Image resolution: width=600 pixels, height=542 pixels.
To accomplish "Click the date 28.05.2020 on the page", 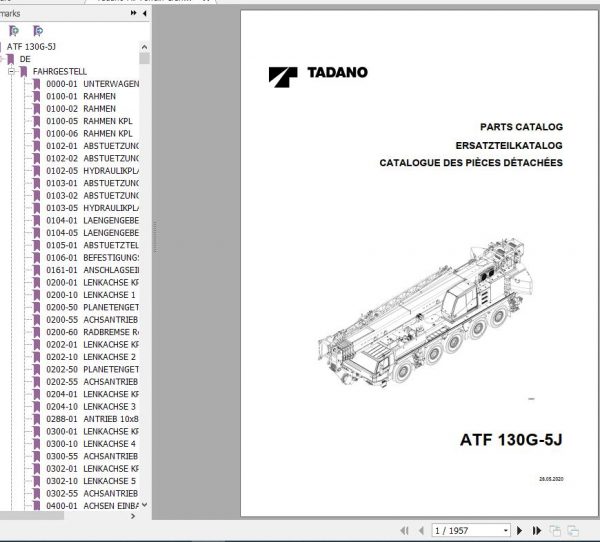I will coord(551,479).
